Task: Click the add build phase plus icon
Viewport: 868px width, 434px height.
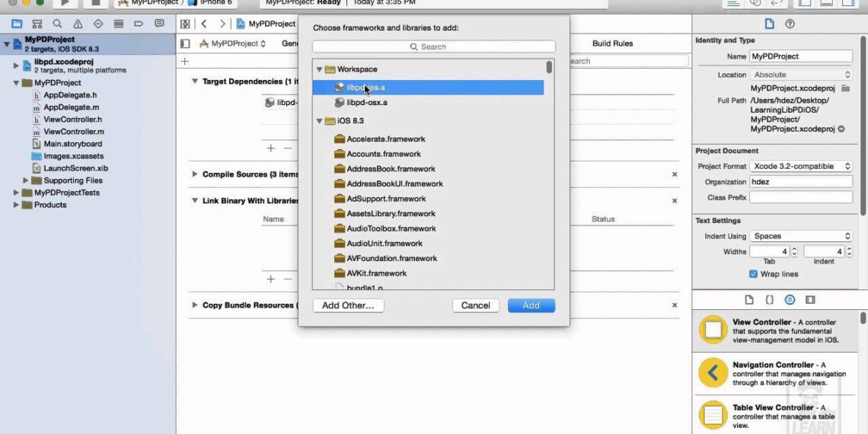Action: click(185, 62)
